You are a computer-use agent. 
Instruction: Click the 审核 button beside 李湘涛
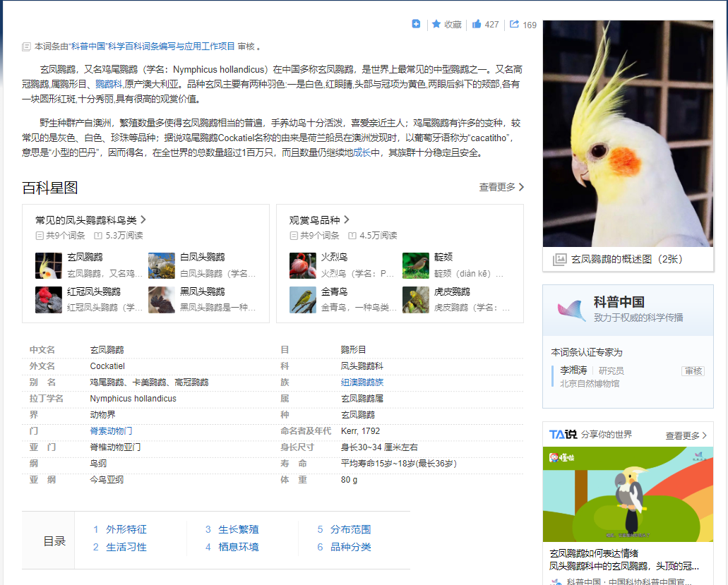(x=693, y=370)
